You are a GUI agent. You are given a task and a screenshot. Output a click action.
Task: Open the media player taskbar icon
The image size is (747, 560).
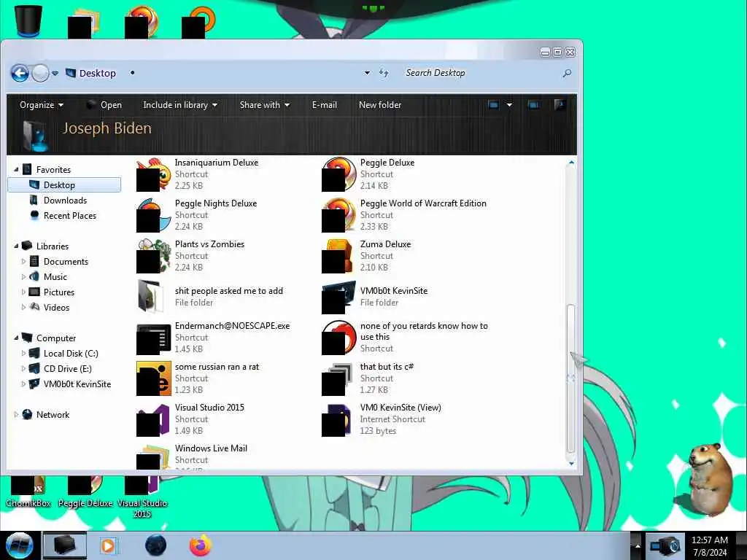pyautogui.click(x=109, y=545)
